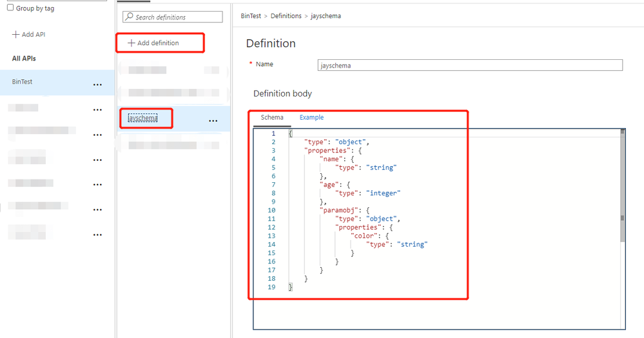
Task: Switch to the Example tab
Action: [311, 117]
